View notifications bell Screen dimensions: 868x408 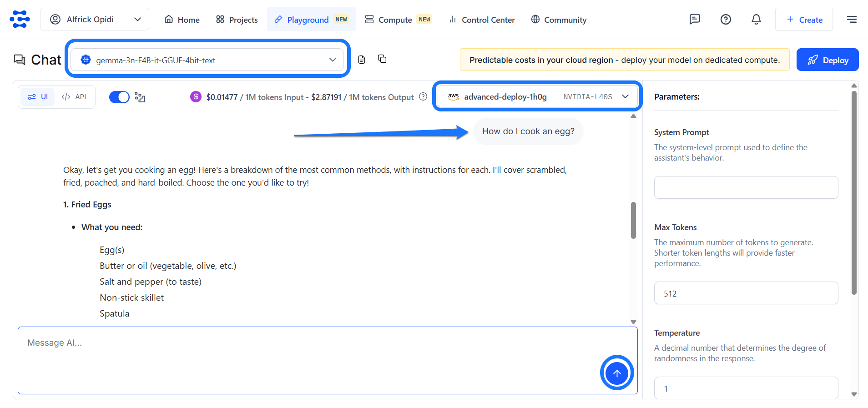[x=756, y=19]
